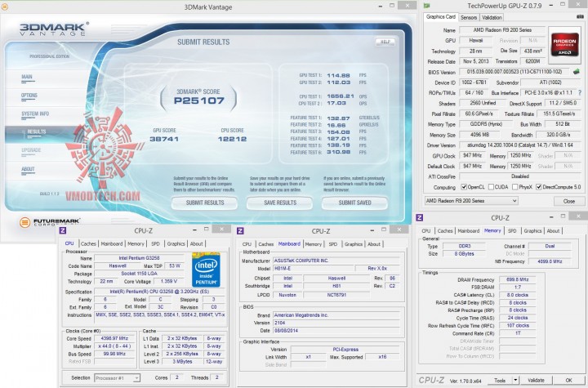
Task: Click the Intel Pentium logo in CPU-Z
Action: coord(206,270)
